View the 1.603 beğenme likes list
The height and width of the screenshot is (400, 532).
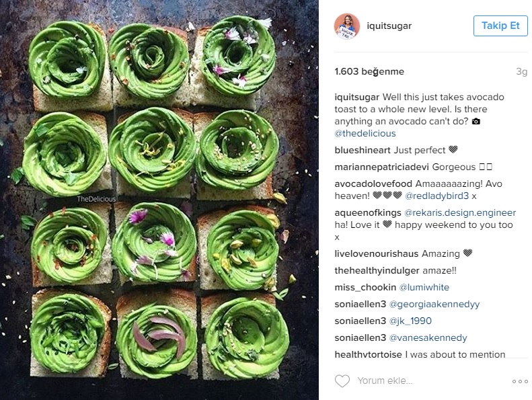pyautogui.click(x=369, y=71)
